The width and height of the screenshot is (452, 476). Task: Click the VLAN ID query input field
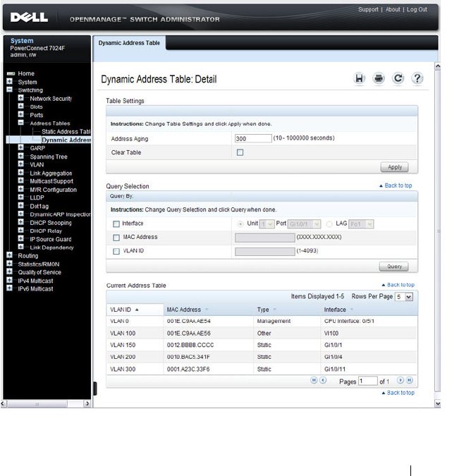tap(264, 251)
